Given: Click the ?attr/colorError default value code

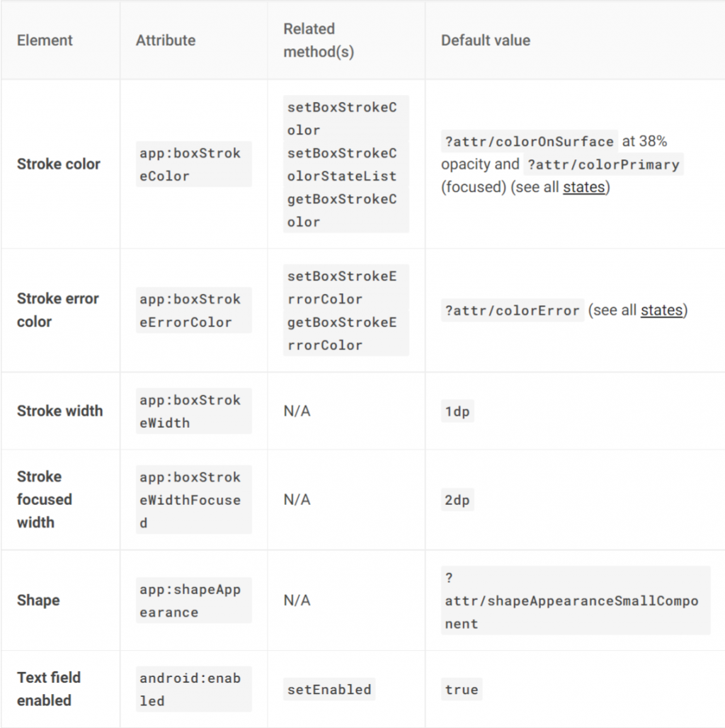Looking at the screenshot, I should coord(513,310).
